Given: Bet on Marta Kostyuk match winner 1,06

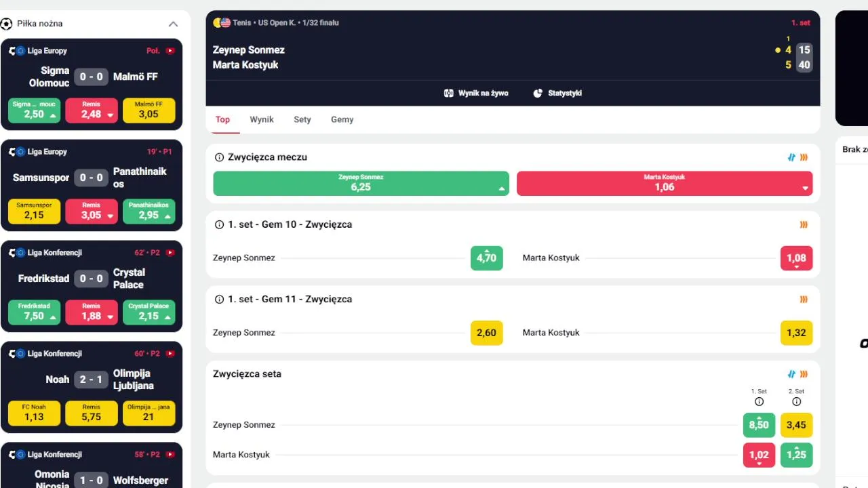Looking at the screenshot, I should point(665,183).
